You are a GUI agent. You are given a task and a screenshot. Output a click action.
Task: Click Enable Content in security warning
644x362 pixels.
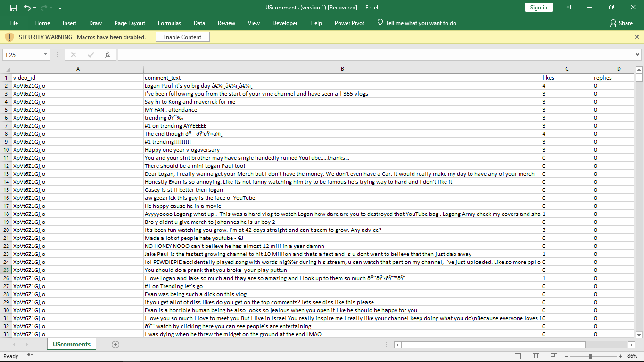[182, 37]
